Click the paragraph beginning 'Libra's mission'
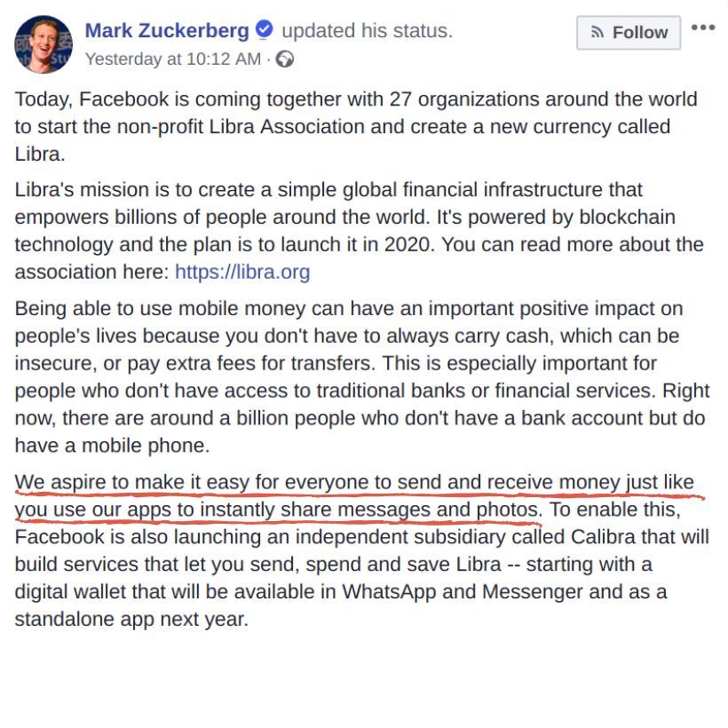This screenshot has height=728, width=728. tap(359, 231)
